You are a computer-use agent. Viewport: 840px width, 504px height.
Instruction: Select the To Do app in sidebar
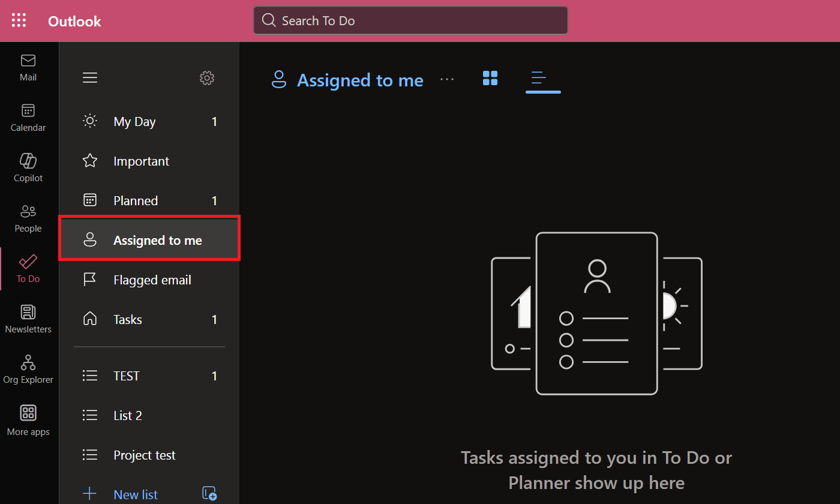click(x=28, y=268)
